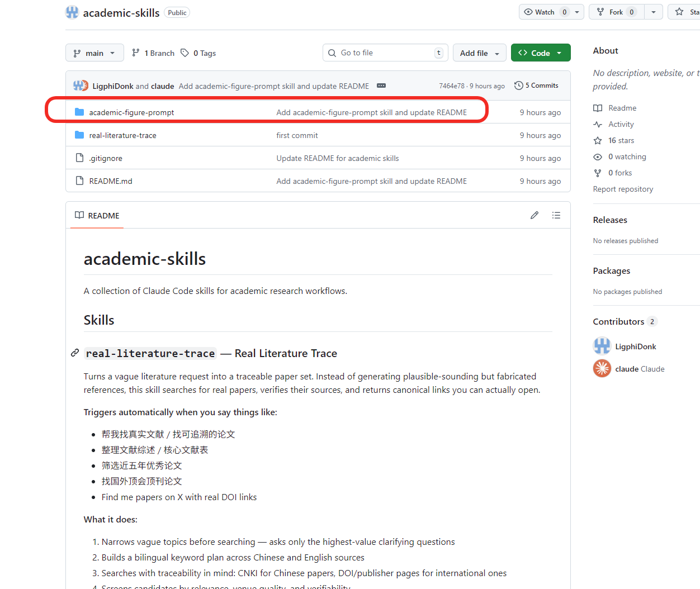
Task: Click the Report repository link
Action: coord(623,189)
